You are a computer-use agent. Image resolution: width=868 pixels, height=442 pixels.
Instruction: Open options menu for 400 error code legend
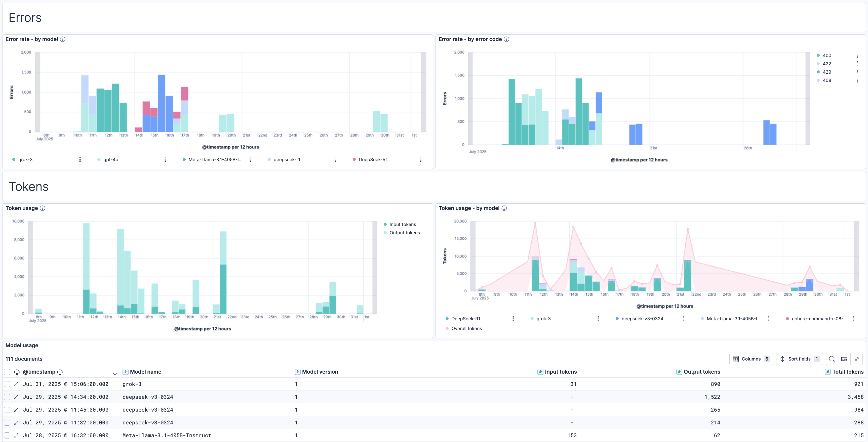(857, 56)
